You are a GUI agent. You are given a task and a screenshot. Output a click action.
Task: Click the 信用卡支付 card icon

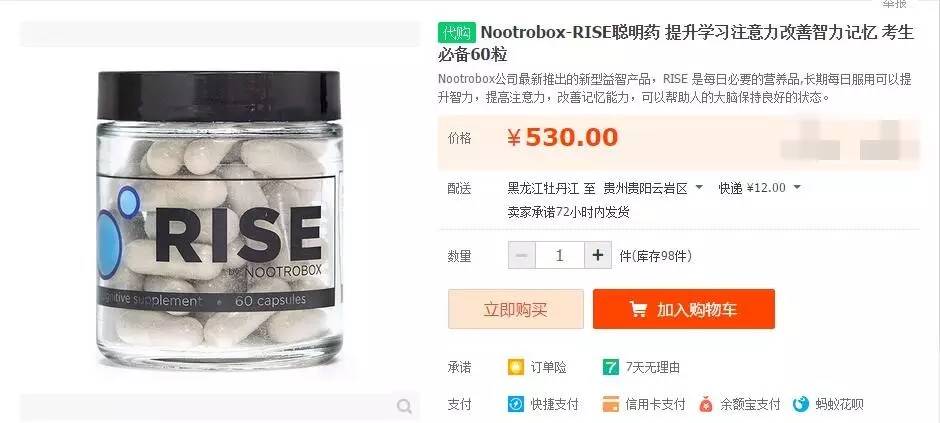pyautogui.click(x=610, y=404)
